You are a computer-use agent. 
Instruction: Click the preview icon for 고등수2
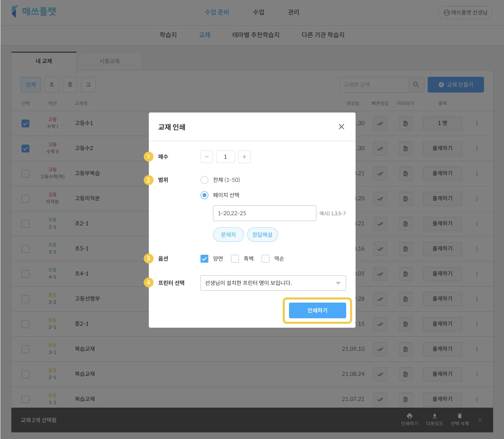point(406,149)
